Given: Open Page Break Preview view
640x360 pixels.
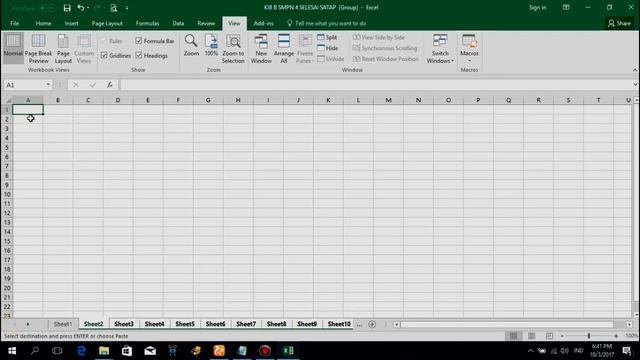Looking at the screenshot, I should [x=38, y=48].
